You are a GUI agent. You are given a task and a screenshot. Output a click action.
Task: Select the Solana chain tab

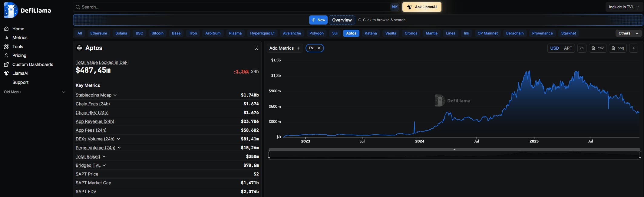121,33
